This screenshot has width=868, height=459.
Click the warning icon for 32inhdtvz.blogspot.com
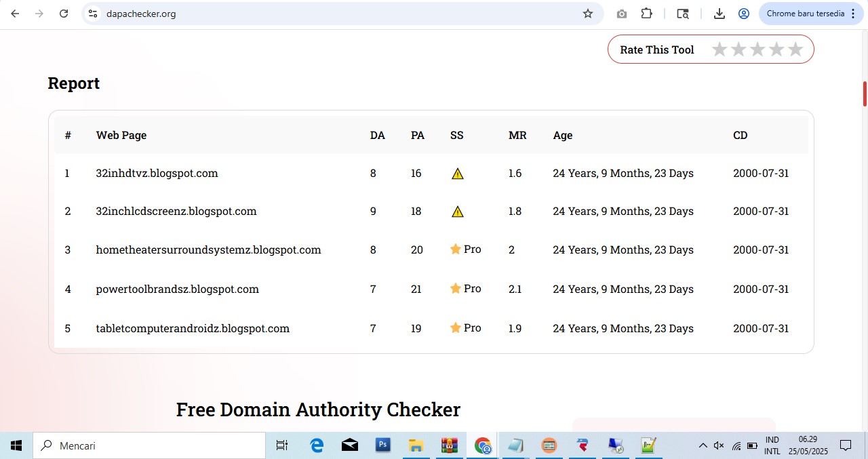click(458, 174)
